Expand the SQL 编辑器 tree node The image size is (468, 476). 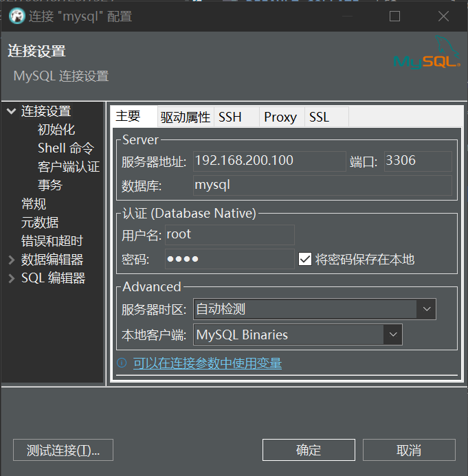(x=11, y=278)
